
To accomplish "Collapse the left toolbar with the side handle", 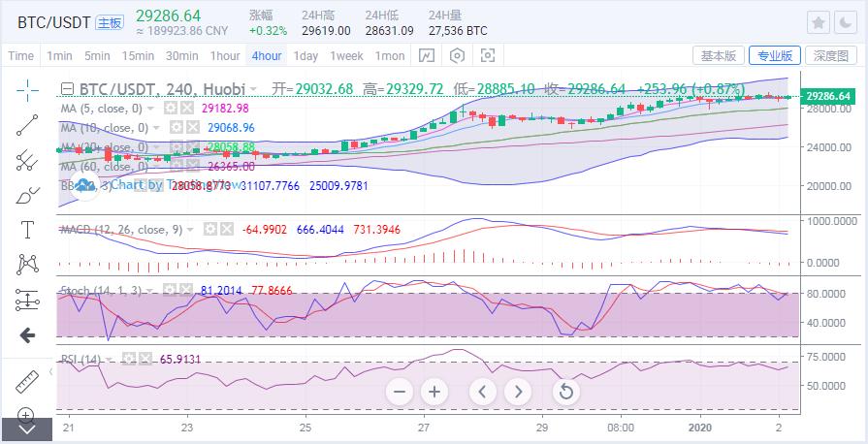I will (x=50, y=371).
